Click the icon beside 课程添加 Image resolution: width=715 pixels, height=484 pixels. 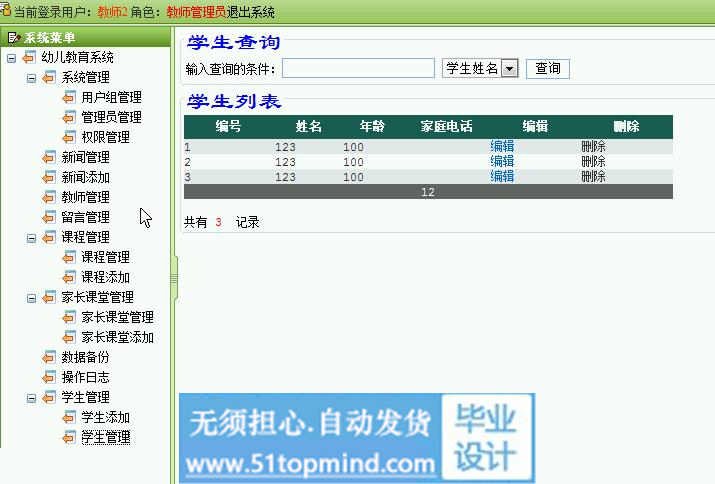(x=69, y=277)
